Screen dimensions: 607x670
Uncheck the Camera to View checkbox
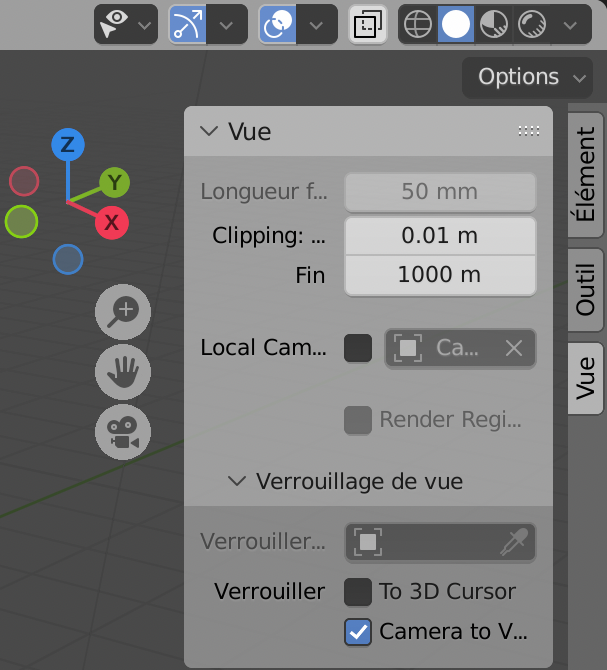358,632
